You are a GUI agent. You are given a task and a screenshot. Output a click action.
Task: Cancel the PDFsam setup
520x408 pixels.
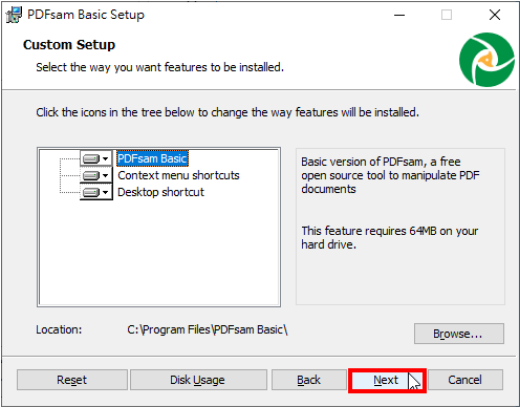click(465, 380)
